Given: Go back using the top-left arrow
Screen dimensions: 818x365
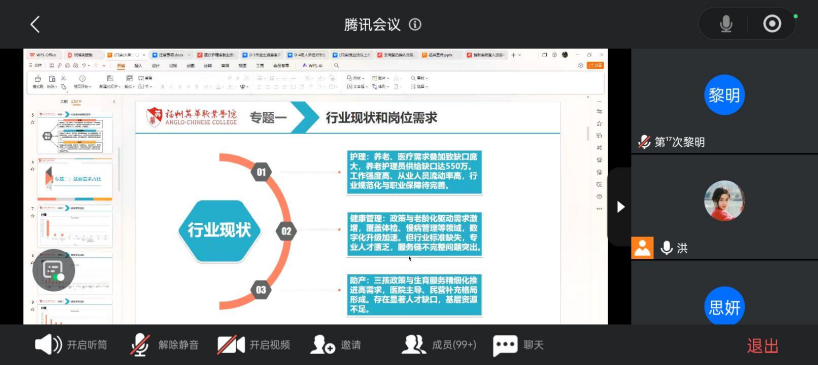Looking at the screenshot, I should tap(35, 25).
